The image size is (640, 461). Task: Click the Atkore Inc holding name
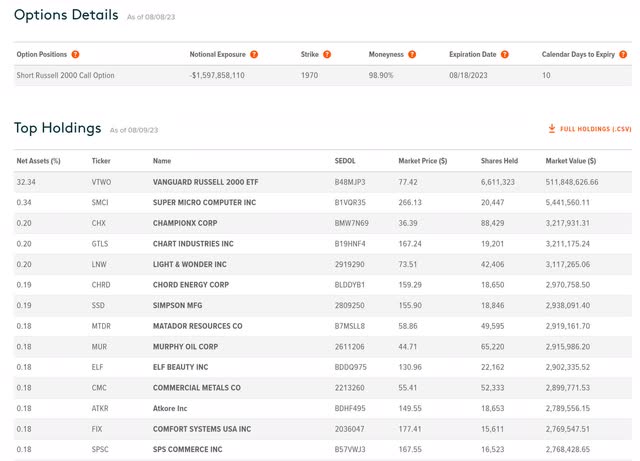[x=170, y=408]
